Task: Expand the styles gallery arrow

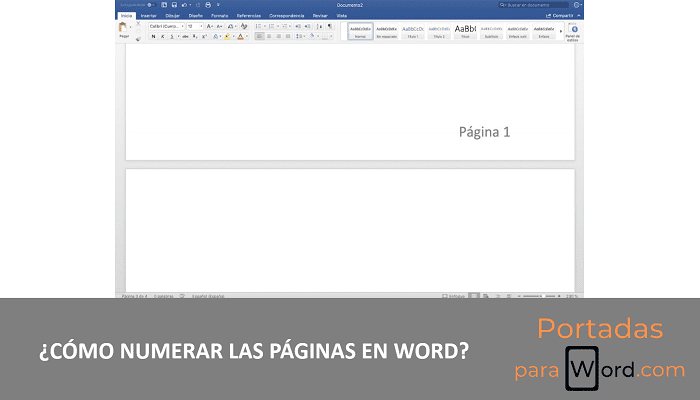Action: click(x=561, y=31)
